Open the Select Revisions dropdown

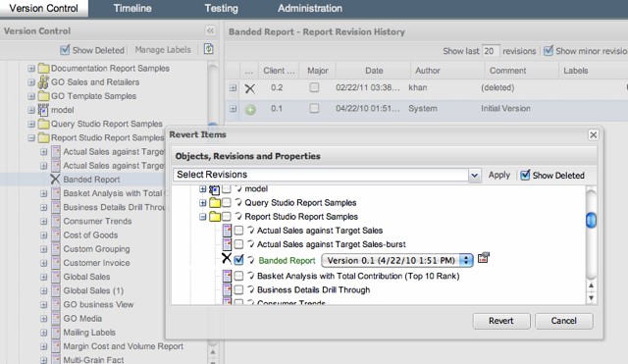tap(474, 175)
